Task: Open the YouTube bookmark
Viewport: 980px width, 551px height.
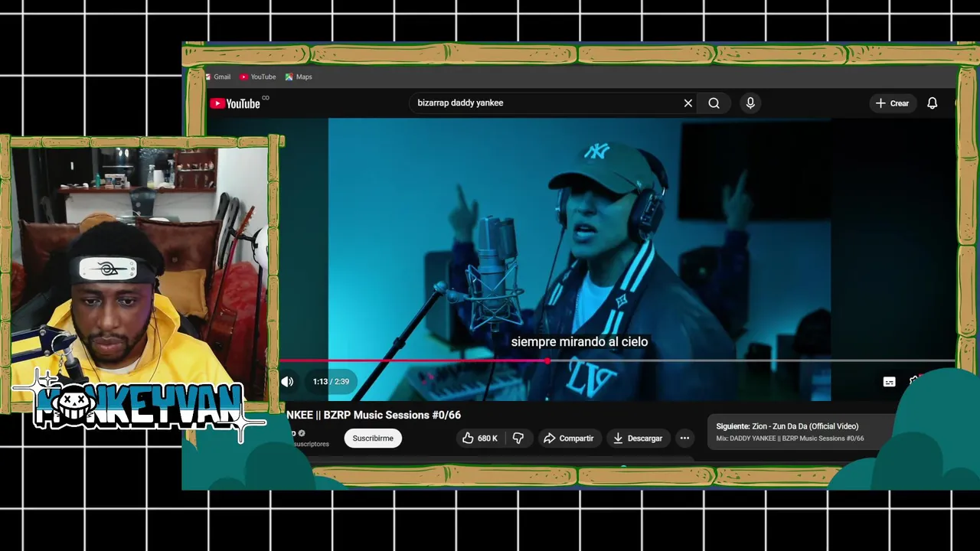Action: click(257, 77)
